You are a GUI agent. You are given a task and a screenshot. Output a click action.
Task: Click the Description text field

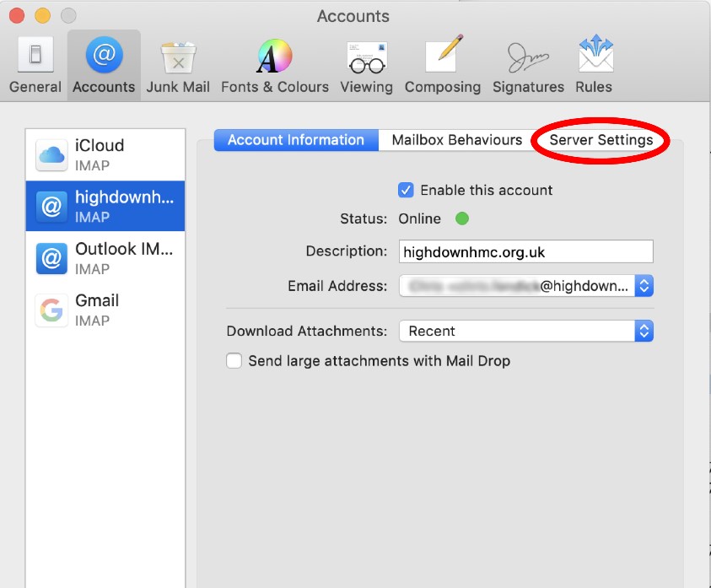(x=526, y=251)
